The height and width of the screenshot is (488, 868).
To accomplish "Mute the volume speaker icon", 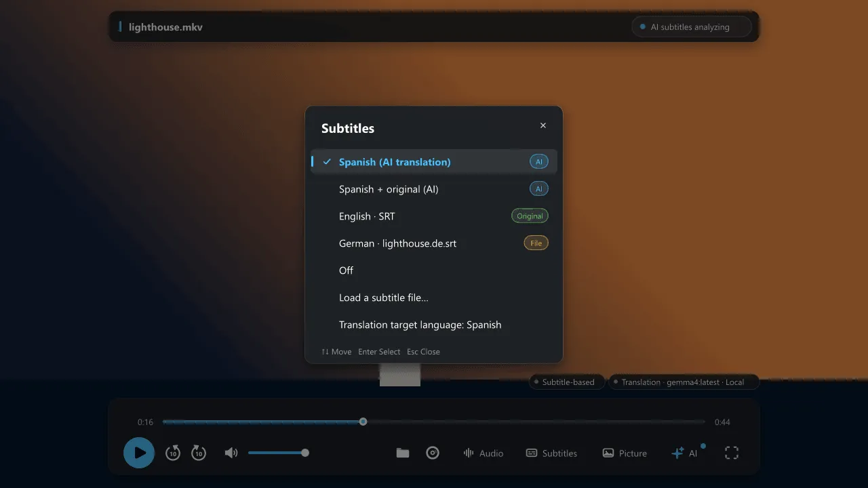I will coord(231,453).
